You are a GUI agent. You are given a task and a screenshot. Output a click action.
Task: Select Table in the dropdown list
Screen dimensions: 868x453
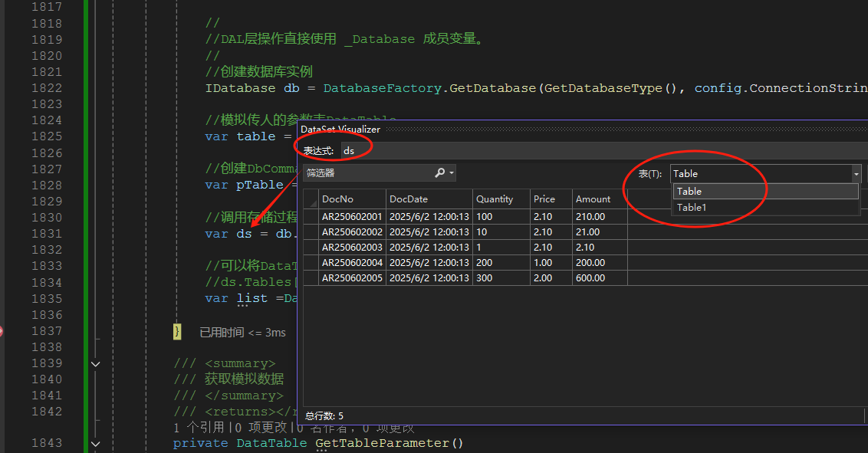tap(765, 192)
